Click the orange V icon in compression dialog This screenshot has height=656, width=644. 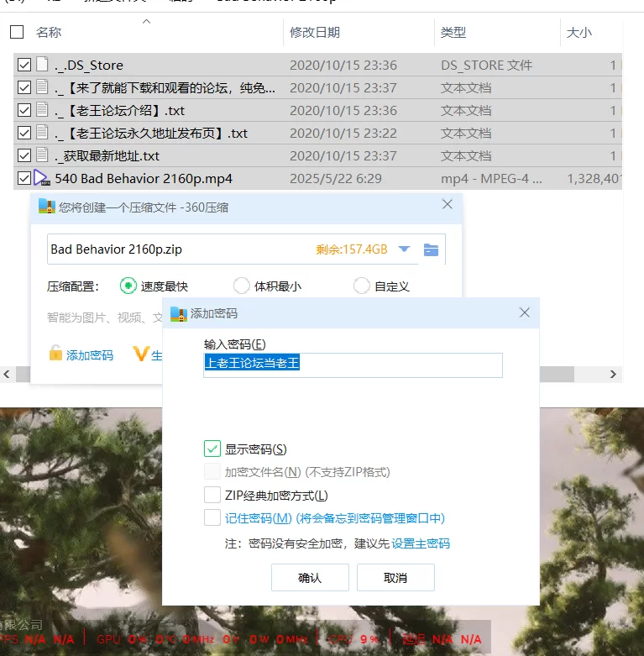pyautogui.click(x=141, y=354)
